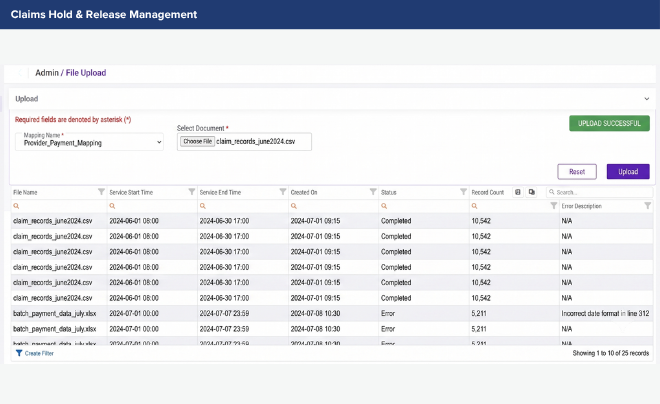The height and width of the screenshot is (404, 660).
Task: Sort by the Status column header
Action: (x=389, y=192)
